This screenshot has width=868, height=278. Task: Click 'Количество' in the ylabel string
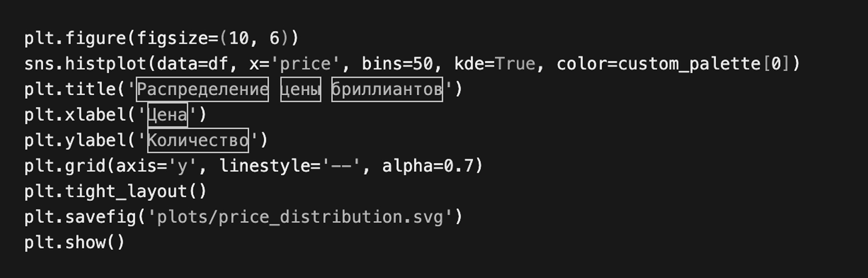point(198,140)
